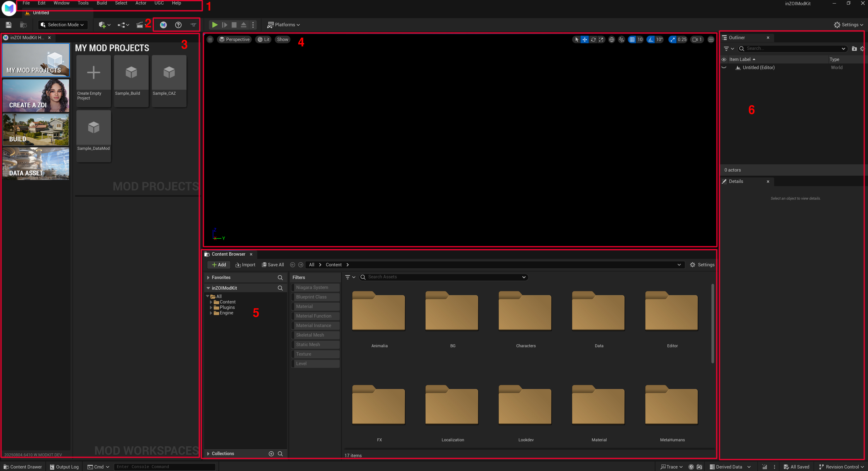Expand the Collections section

(208, 454)
